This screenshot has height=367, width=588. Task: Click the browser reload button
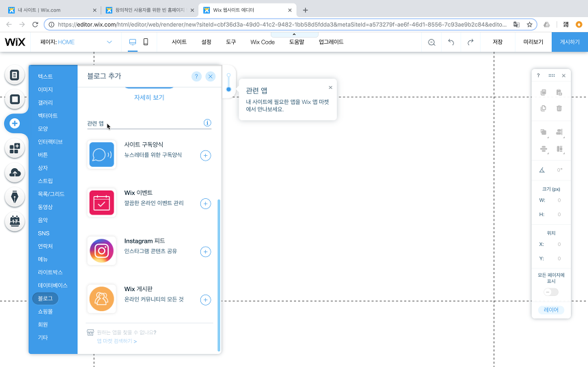tap(36, 25)
